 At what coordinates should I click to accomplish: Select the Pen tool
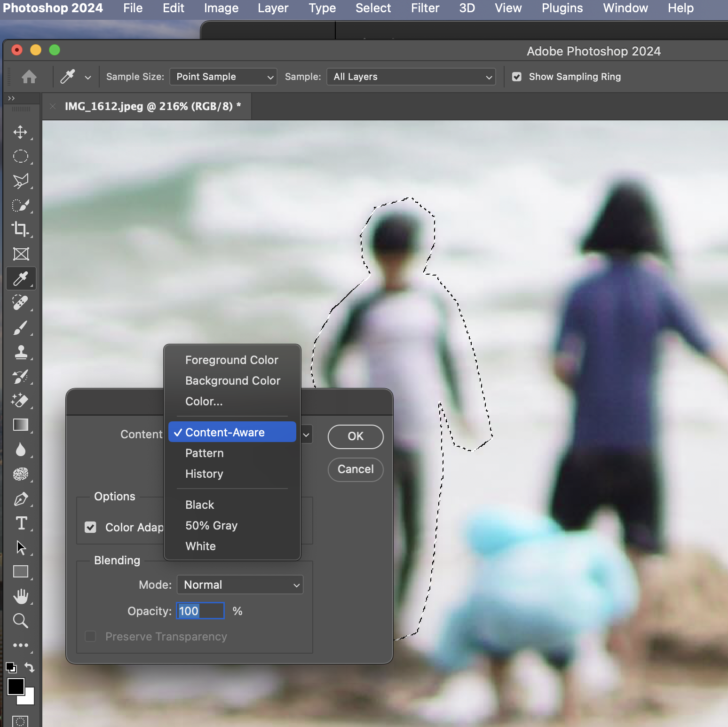[20, 499]
